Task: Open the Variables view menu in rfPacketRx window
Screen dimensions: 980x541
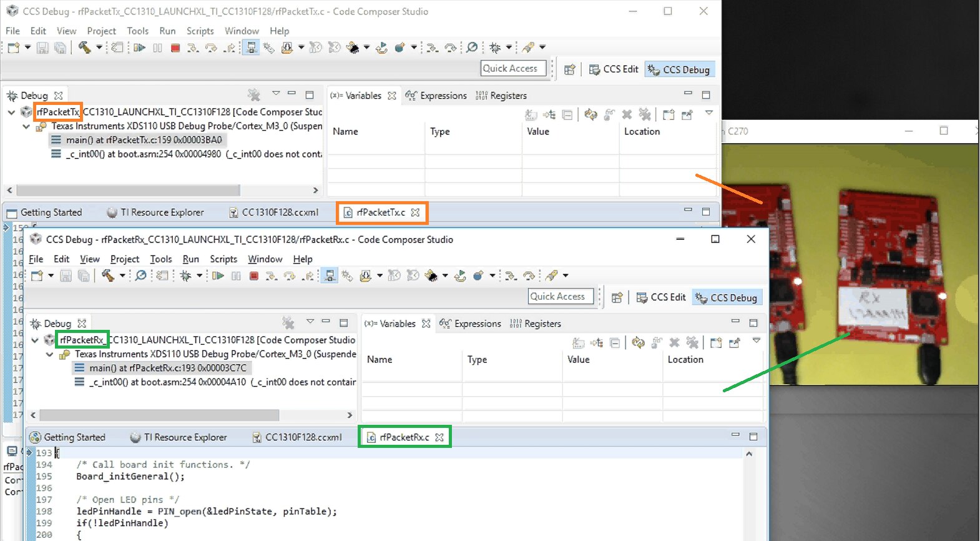Action: (757, 340)
